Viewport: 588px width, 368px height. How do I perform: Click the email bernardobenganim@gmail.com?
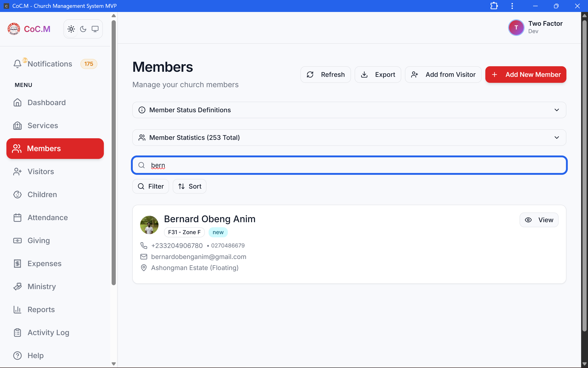pos(199,257)
